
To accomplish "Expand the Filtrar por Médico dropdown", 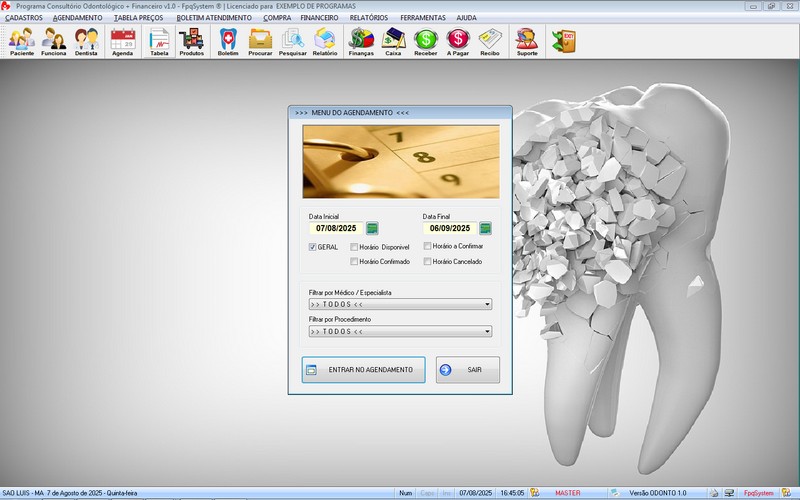I will point(487,304).
